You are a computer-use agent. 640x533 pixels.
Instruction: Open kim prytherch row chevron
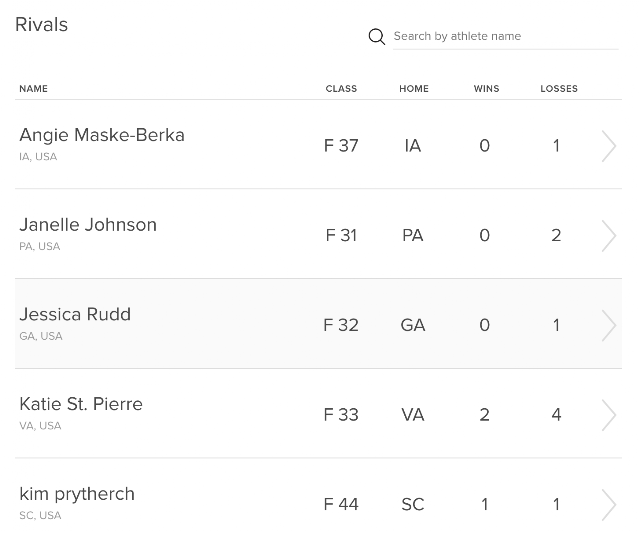pyautogui.click(x=608, y=504)
